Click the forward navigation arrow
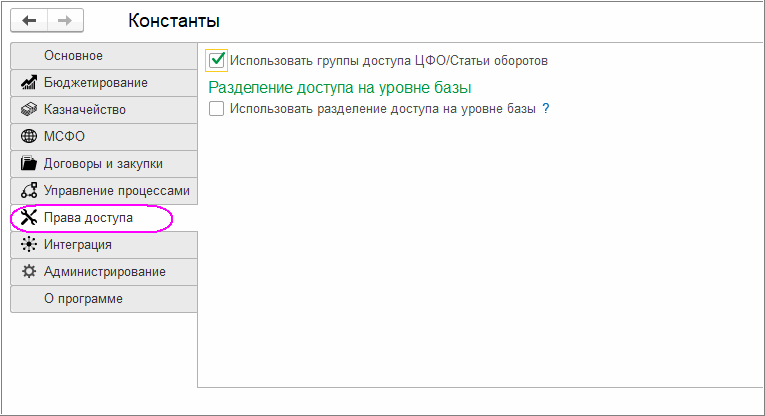The image size is (765, 416). point(65,20)
